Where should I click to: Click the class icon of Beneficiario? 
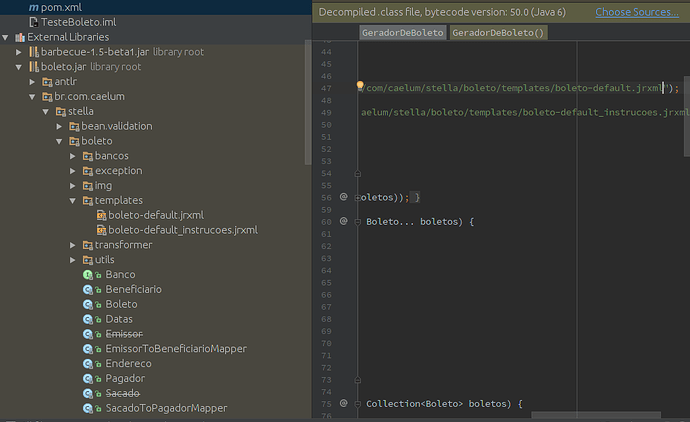(88, 290)
